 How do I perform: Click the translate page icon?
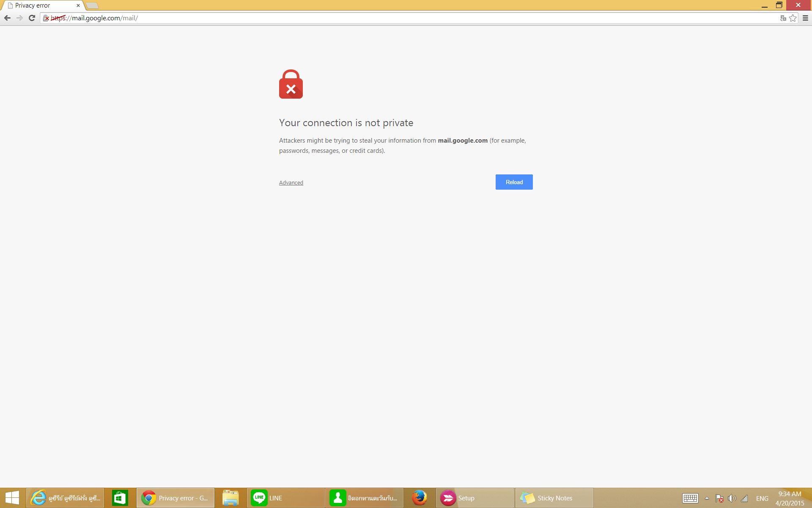[x=783, y=18]
